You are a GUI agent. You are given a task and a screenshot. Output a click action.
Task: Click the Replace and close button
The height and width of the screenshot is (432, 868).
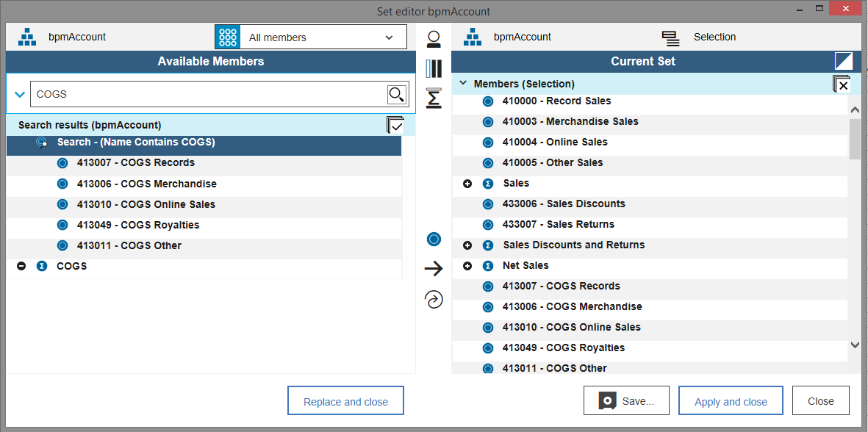click(345, 400)
